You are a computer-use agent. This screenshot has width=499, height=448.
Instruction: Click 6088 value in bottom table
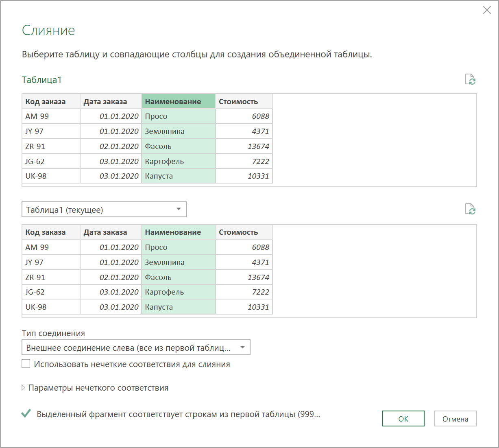(x=244, y=247)
